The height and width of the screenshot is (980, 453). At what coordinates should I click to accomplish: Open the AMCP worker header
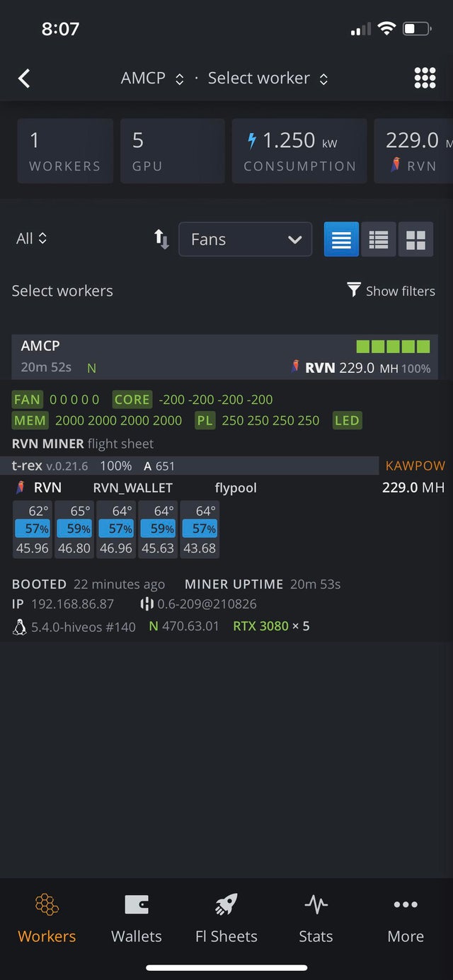tap(225, 357)
